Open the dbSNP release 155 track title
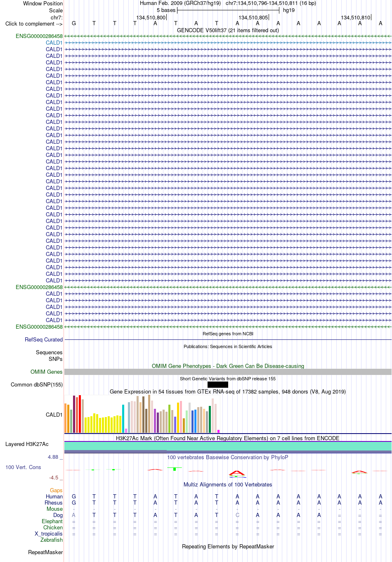This screenshot has height=562, width=392. (228, 379)
